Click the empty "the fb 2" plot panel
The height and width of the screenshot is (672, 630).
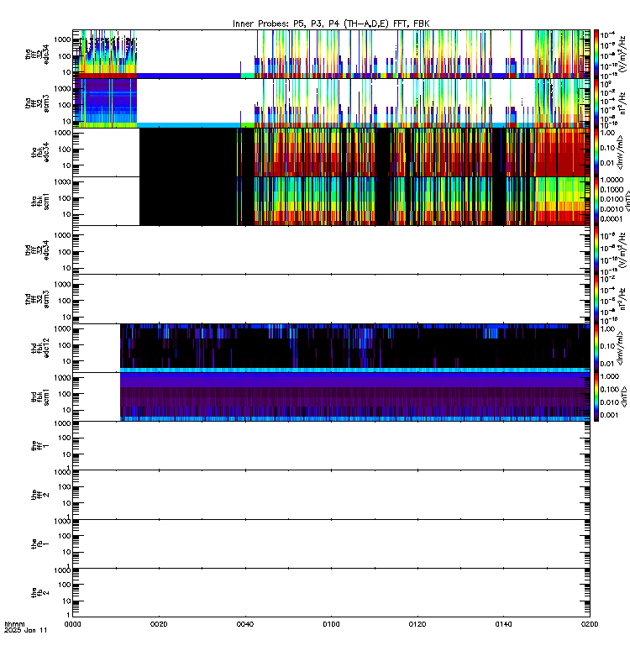coord(331,593)
